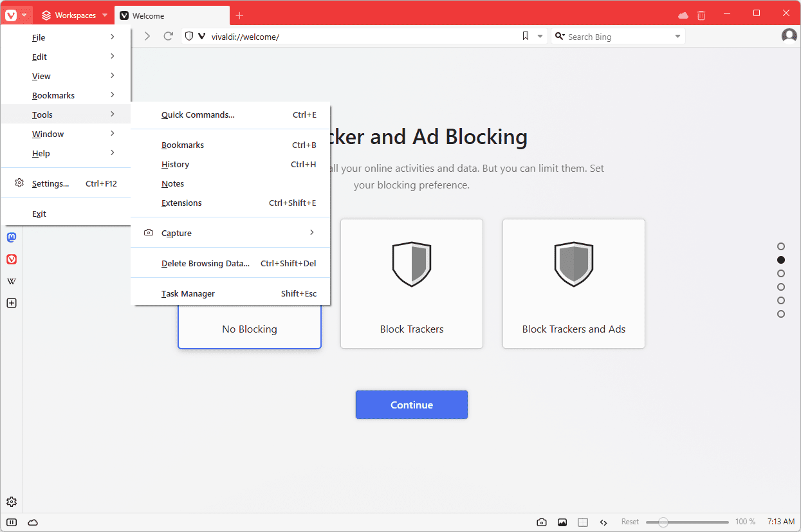Select the Block Trackers and Ads option
Image resolution: width=801 pixels, height=532 pixels.
(573, 284)
